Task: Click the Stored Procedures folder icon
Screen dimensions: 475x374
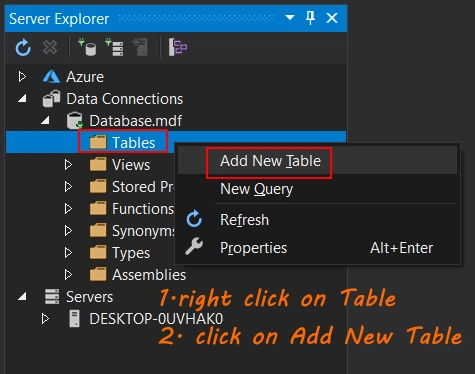Action: point(98,186)
